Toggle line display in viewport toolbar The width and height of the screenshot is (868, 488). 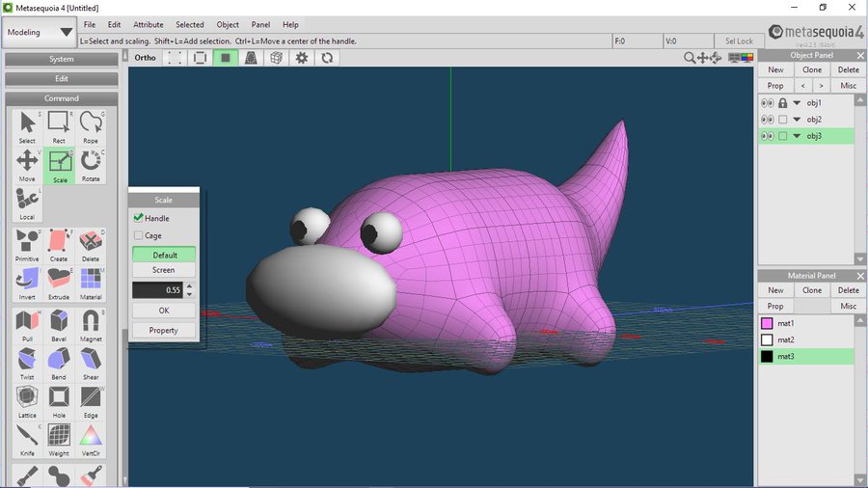pyautogui.click(x=200, y=58)
